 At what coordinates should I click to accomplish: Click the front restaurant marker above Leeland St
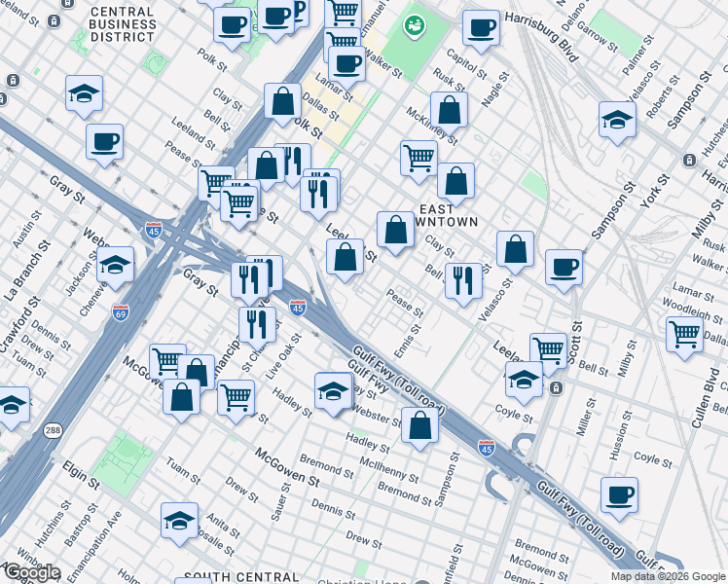point(318,197)
